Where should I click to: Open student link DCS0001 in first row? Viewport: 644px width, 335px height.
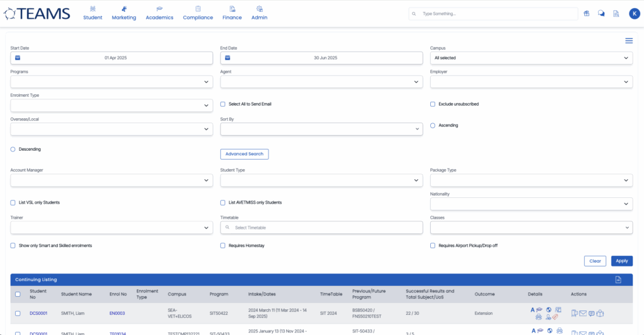coord(38,313)
